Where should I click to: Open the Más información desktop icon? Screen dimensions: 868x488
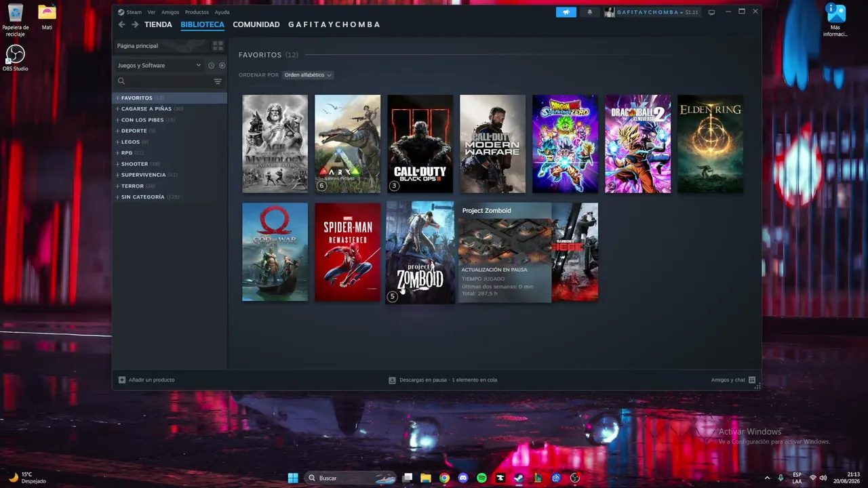[835, 20]
